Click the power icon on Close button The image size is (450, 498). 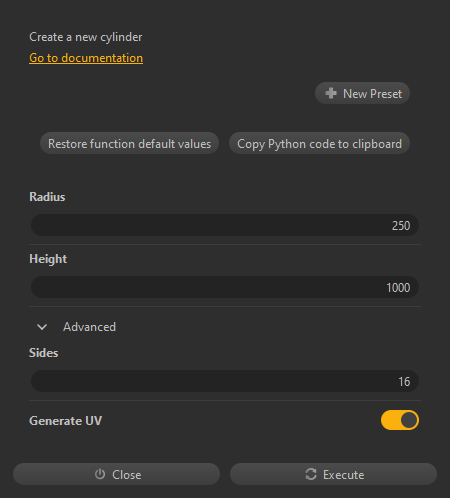point(100,474)
